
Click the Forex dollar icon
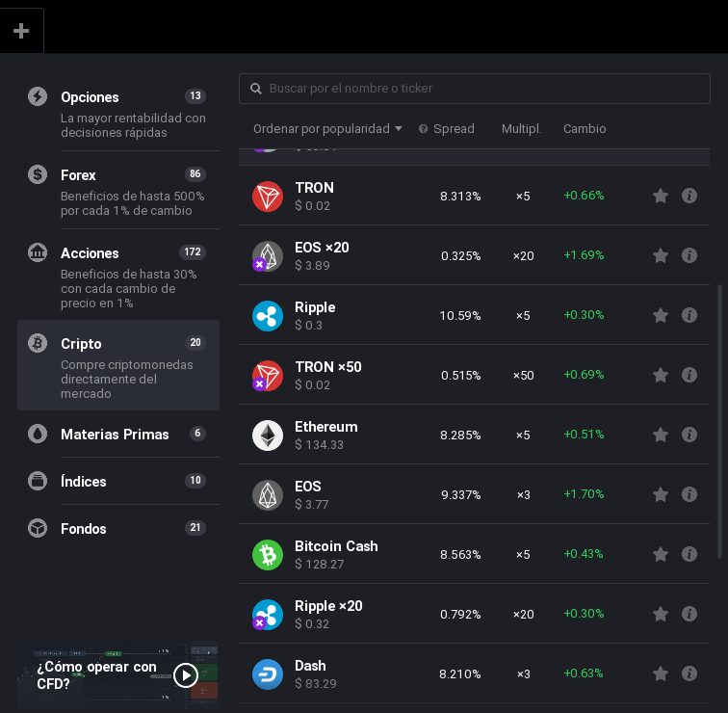pyautogui.click(x=38, y=174)
